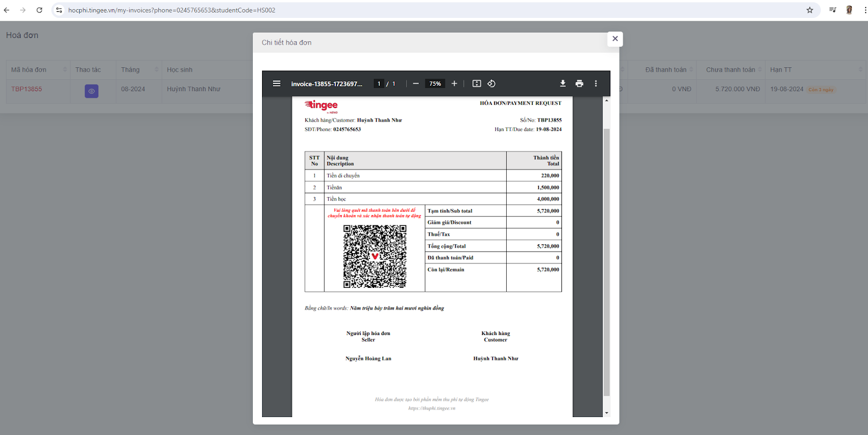Bookmark this page with star icon
Image resolution: width=868 pixels, height=435 pixels.
(x=809, y=10)
